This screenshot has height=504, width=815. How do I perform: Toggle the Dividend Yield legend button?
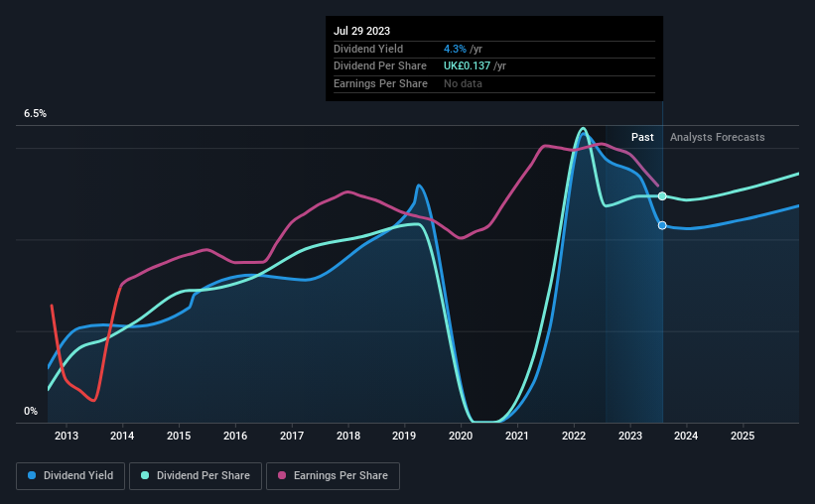point(70,476)
